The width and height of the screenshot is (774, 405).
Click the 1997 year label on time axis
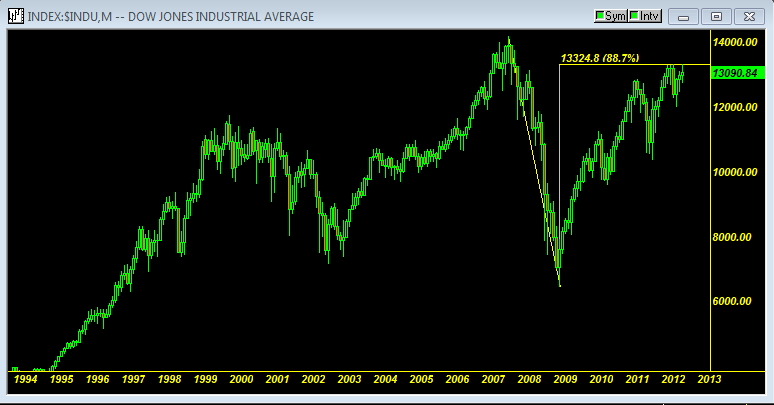(x=134, y=379)
